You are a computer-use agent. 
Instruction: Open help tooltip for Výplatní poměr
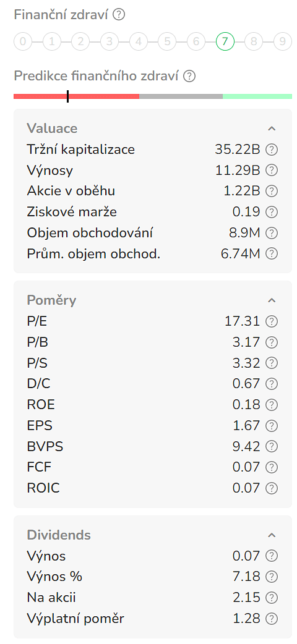coord(272,618)
